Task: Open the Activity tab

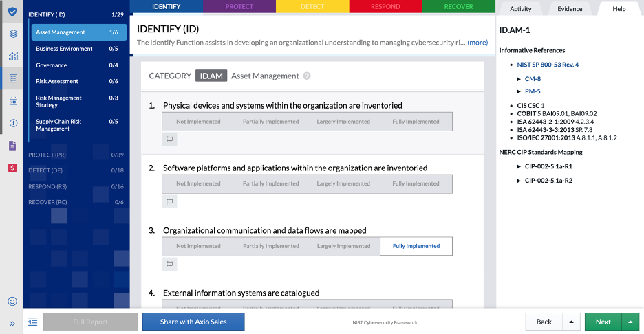Action: [520, 9]
